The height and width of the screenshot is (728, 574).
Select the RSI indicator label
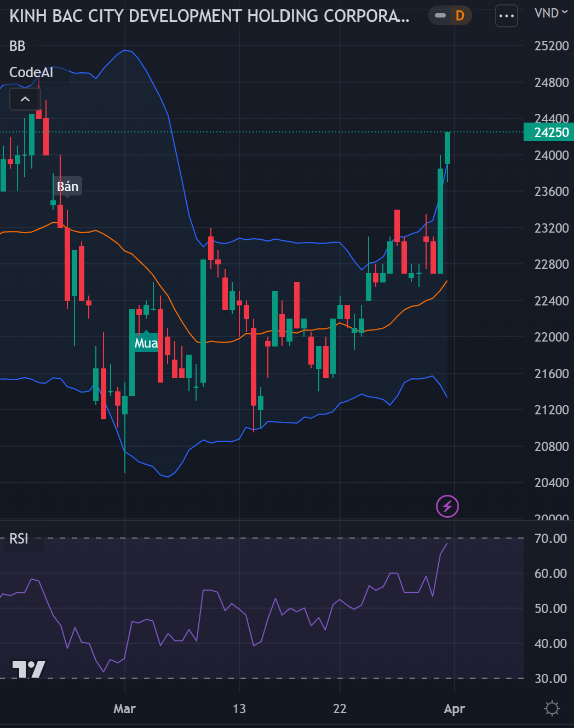(19, 539)
